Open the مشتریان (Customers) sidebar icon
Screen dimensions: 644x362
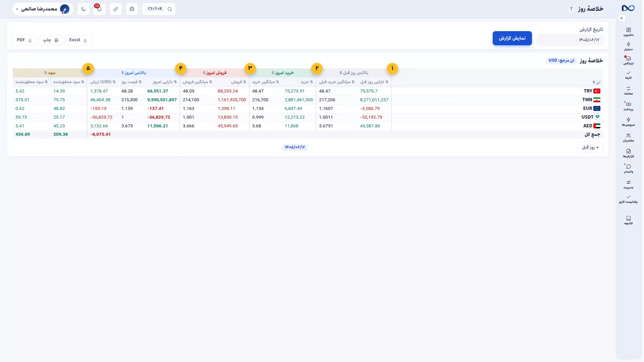coord(628,138)
